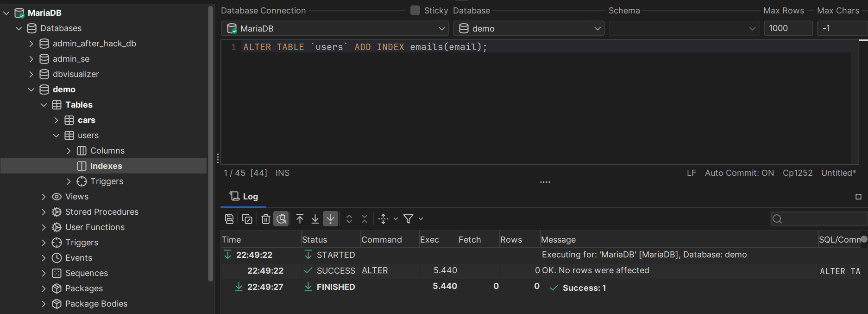Screen dimensions: 868x314
Task: Expand all log rows icon
Action: pyautogui.click(x=349, y=219)
